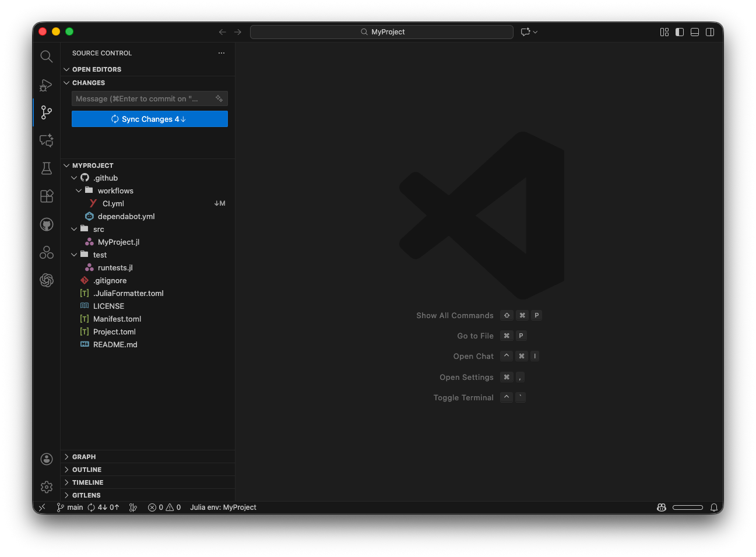
Task: Click the main branch in status bar
Action: [x=70, y=507]
